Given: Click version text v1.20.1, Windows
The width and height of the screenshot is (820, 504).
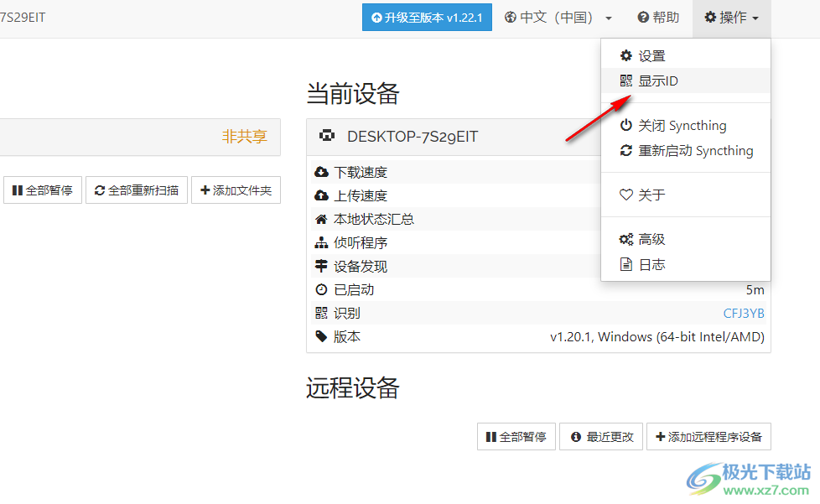Looking at the screenshot, I should tap(657, 336).
